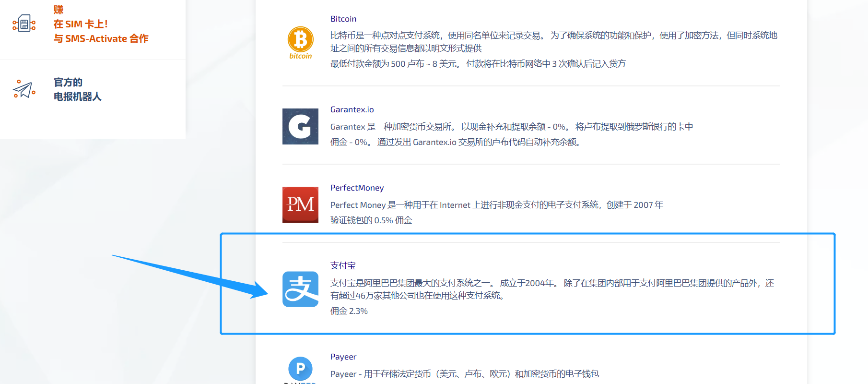The width and height of the screenshot is (868, 384).
Task: Click the Alipay description mentioning 阿里巴巴集团
Action: click(552, 289)
